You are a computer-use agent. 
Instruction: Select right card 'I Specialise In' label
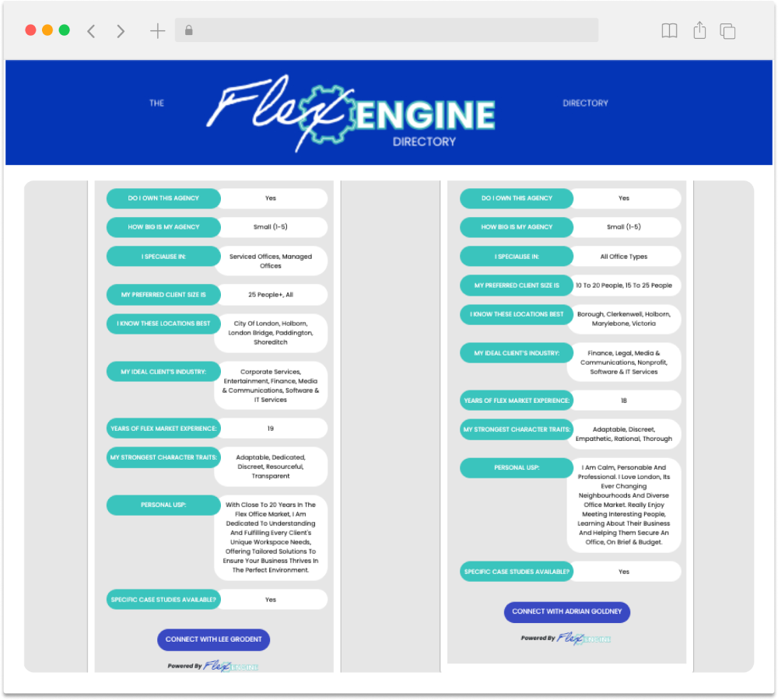pos(517,257)
